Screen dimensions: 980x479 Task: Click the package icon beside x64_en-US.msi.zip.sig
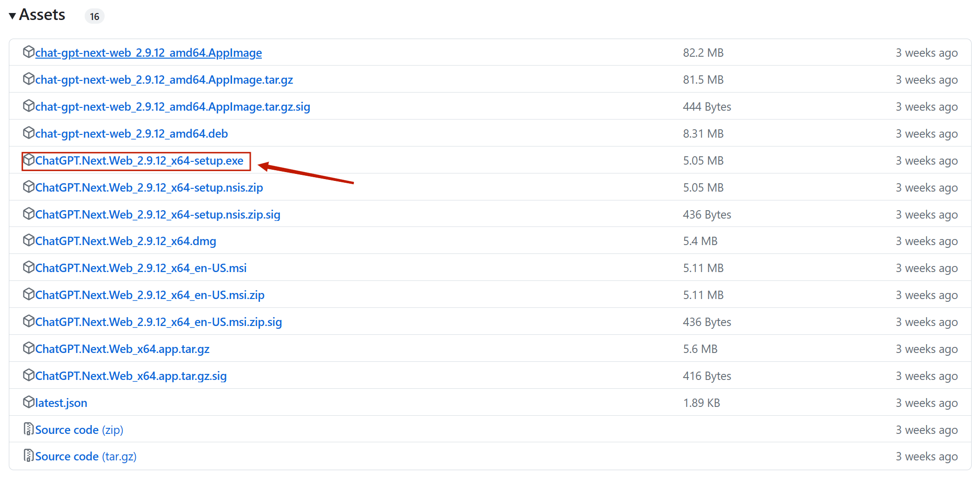29,321
